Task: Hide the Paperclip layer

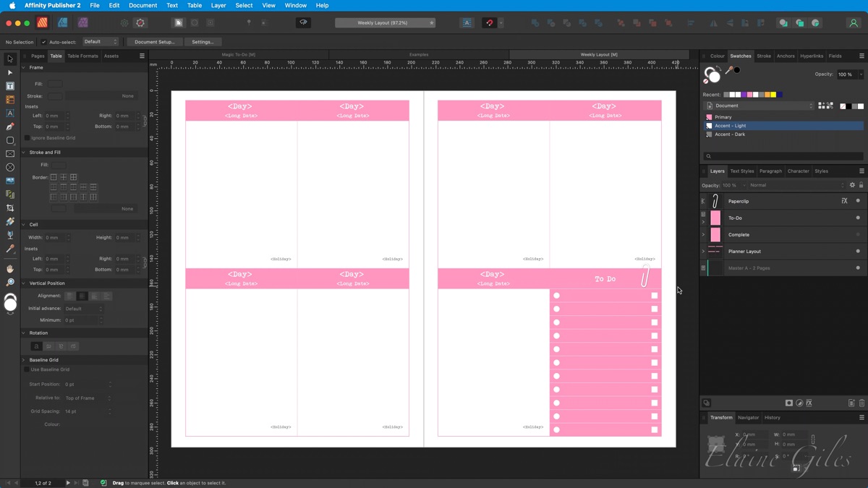Action: tap(858, 201)
